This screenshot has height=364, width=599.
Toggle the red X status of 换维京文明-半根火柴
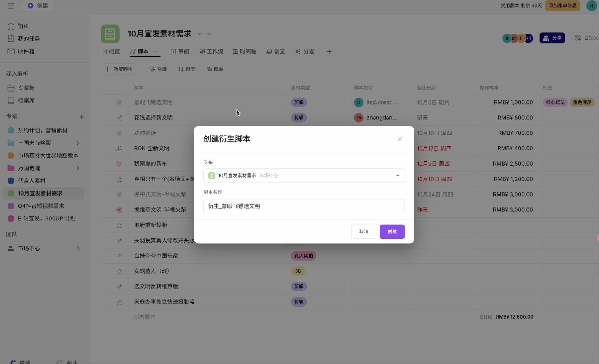pyautogui.click(x=119, y=210)
